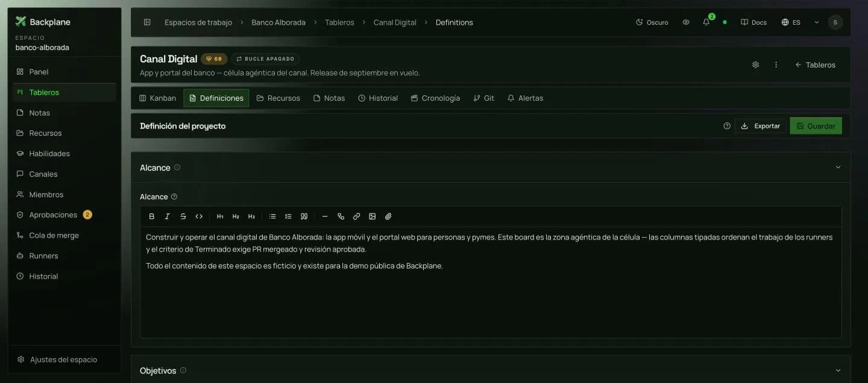Insert a numbered list
This screenshot has height=383, width=868.
(x=288, y=217)
